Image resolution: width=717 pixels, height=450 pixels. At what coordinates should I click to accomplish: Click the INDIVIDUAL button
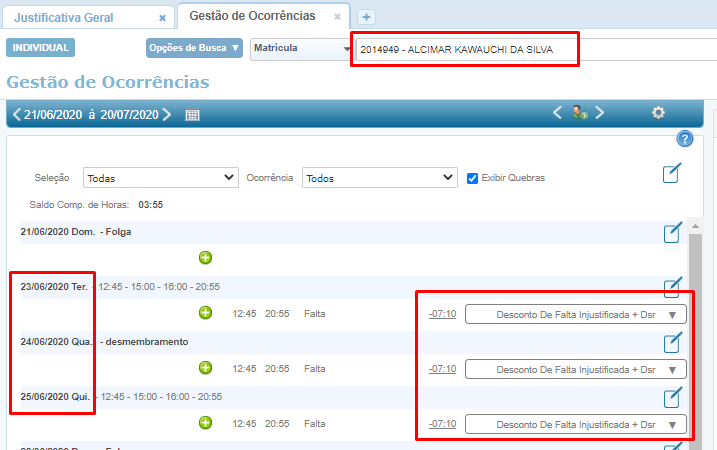coord(40,48)
